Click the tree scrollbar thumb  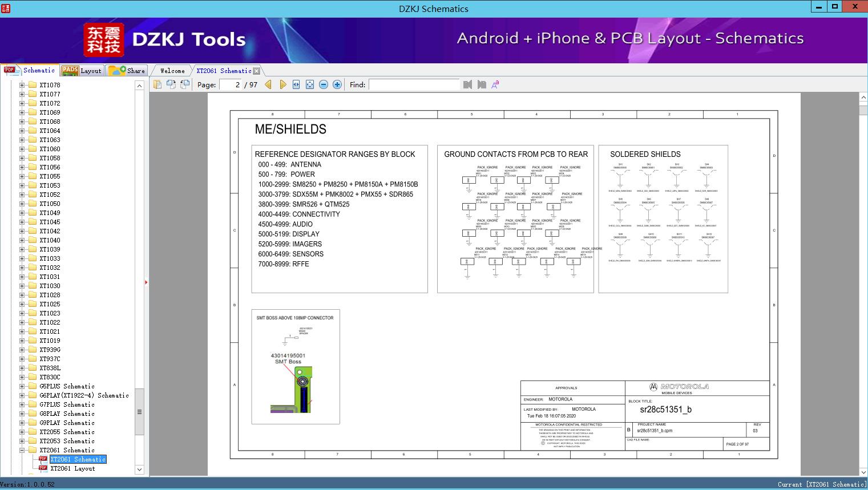(139, 412)
